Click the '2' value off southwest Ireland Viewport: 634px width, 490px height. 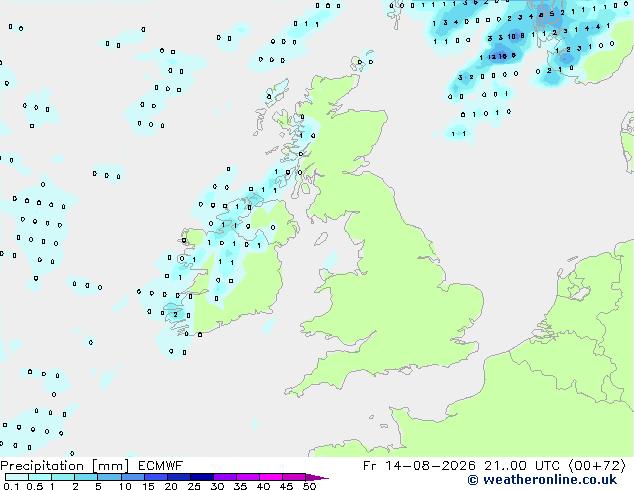pos(175,315)
